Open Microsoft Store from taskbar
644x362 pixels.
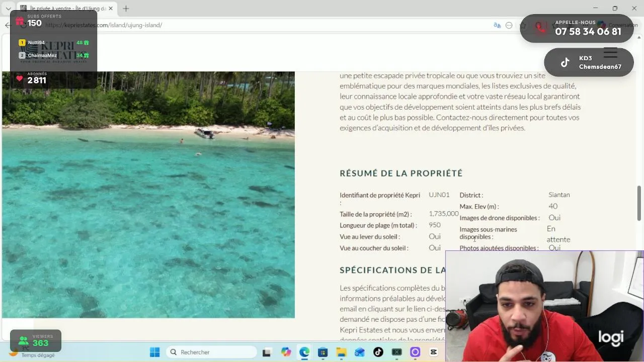(323, 352)
